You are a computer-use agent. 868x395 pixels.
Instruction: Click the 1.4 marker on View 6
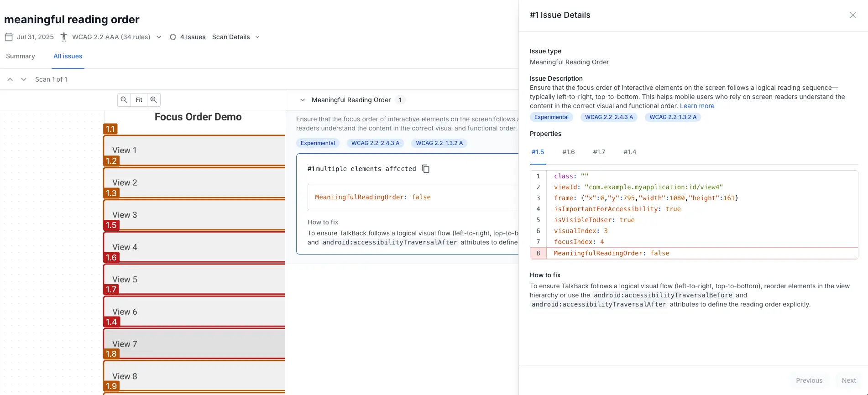coord(111,322)
